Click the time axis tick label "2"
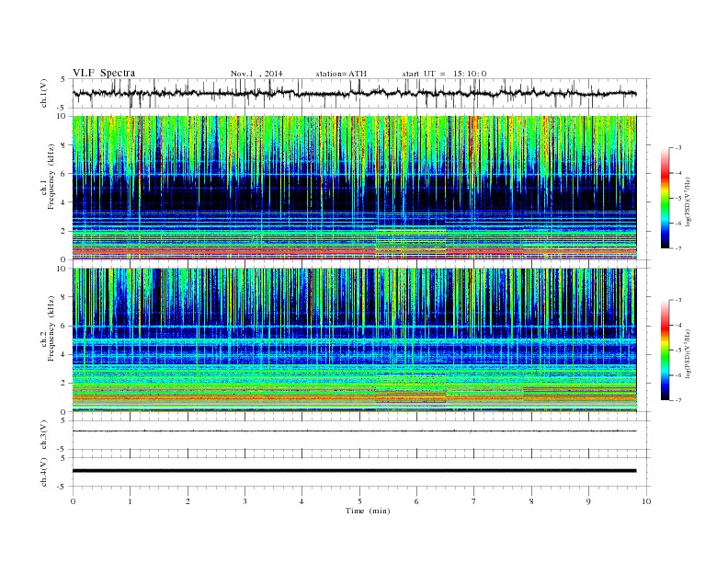 point(188,501)
